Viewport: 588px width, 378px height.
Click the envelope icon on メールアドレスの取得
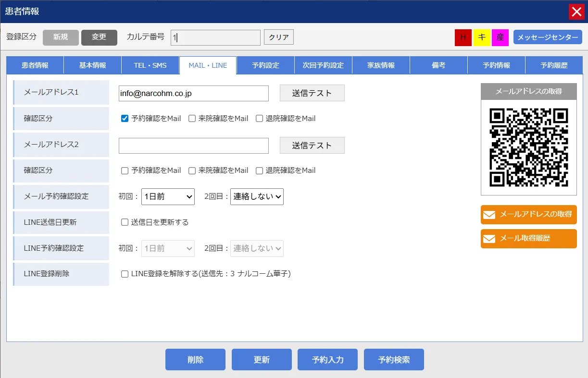coord(489,215)
